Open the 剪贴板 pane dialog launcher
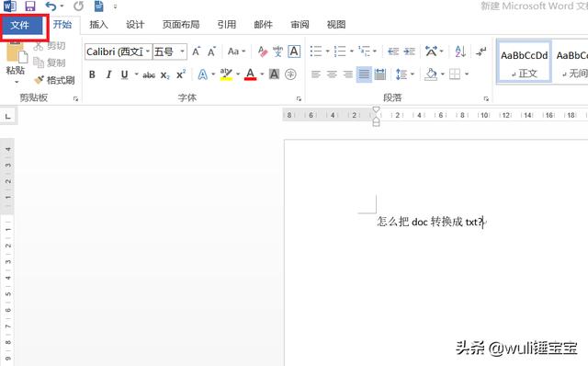 click(x=75, y=98)
